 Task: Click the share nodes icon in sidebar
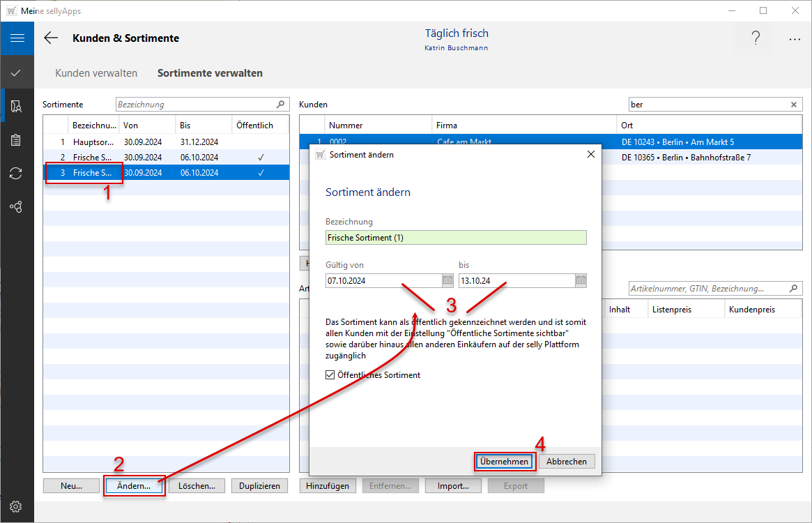click(x=17, y=207)
